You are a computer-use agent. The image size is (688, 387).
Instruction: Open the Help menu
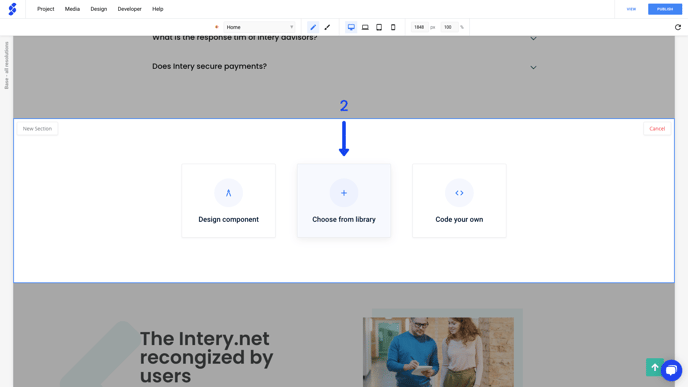point(158,9)
